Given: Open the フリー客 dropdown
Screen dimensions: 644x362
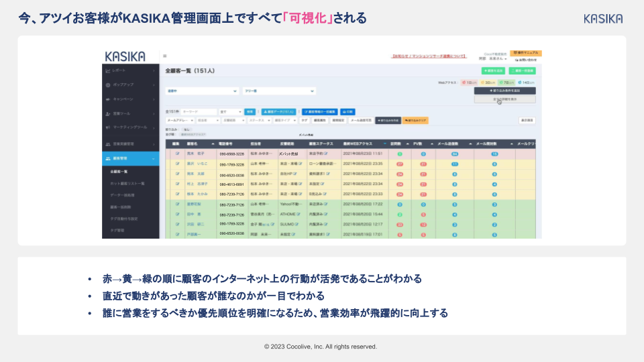Looking at the screenshot, I should tap(279, 91).
